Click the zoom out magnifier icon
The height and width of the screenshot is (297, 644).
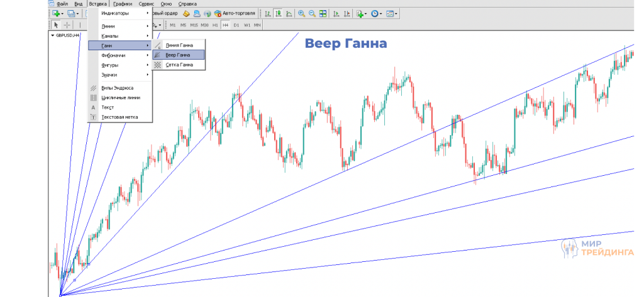(x=311, y=13)
